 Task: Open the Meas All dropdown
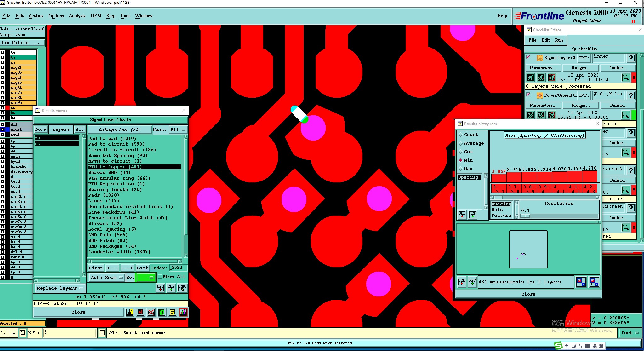click(178, 129)
